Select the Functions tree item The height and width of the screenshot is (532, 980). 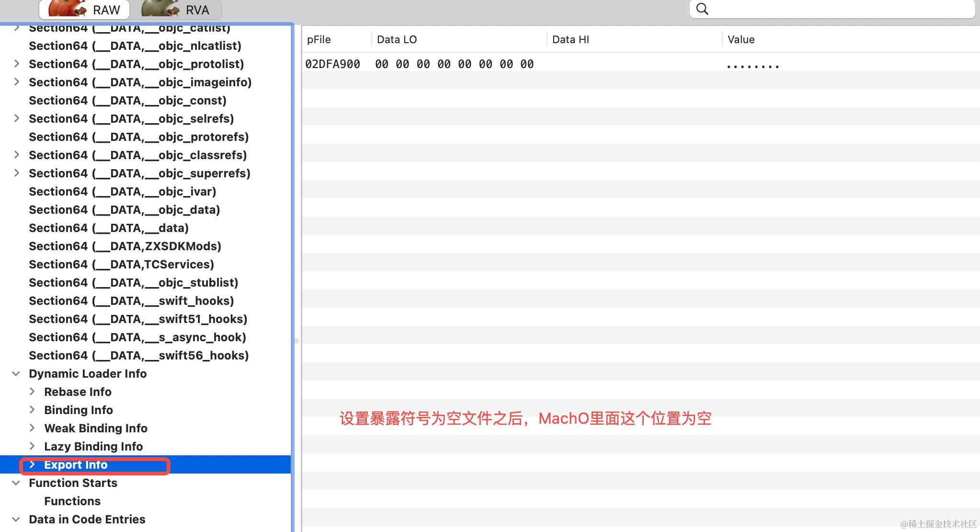point(72,501)
